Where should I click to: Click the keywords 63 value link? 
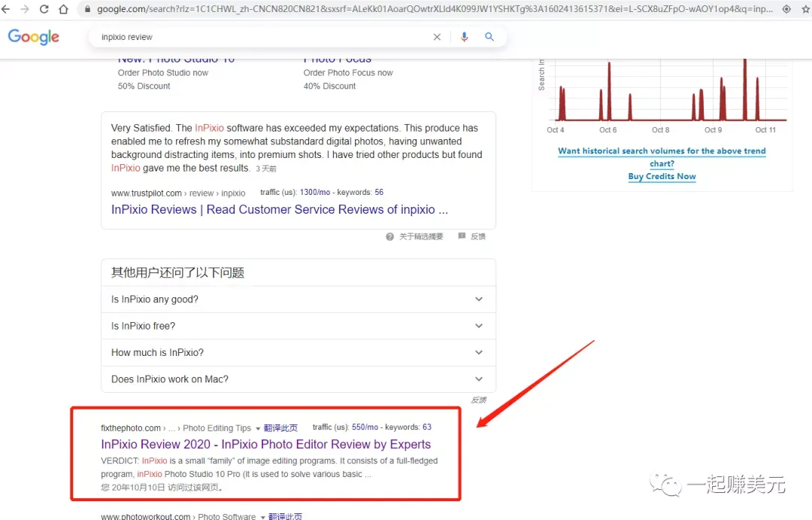[427, 427]
